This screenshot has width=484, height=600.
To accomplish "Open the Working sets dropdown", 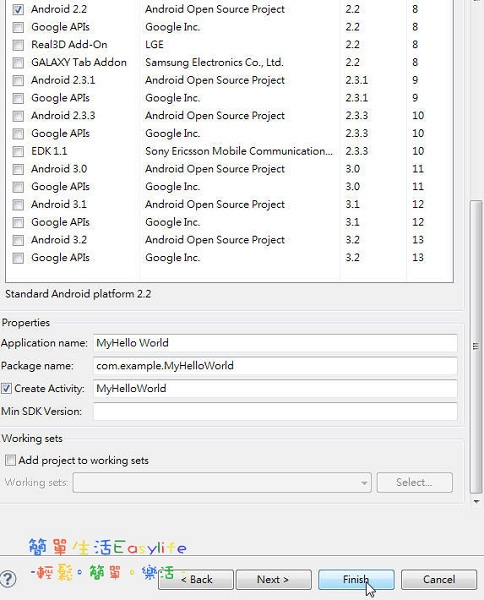I will click(x=222, y=483).
